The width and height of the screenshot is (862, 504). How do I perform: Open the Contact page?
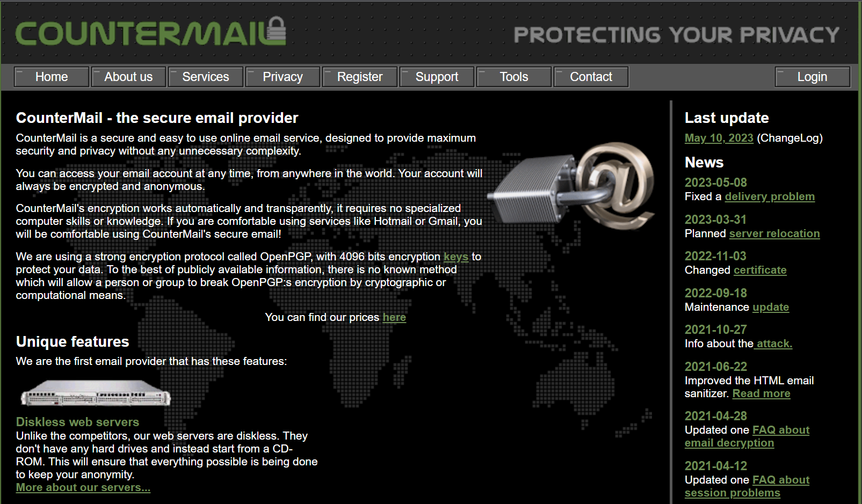pyautogui.click(x=591, y=77)
